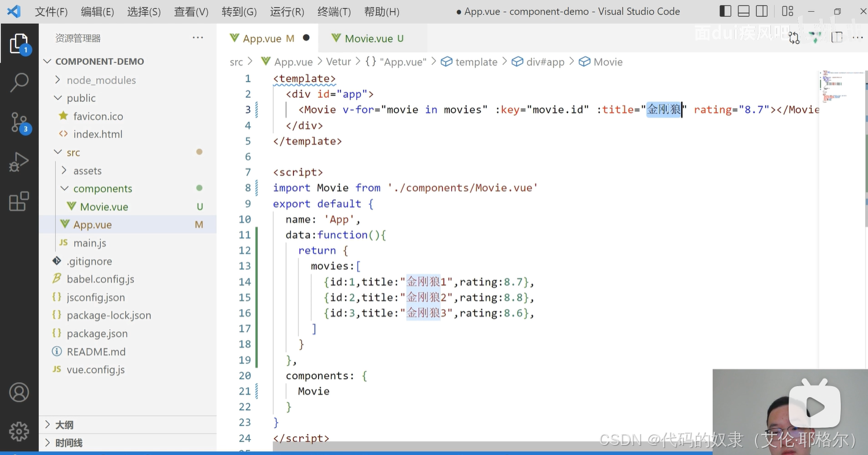Image resolution: width=868 pixels, height=455 pixels.
Task: Split the editor using the split icon
Action: point(837,36)
